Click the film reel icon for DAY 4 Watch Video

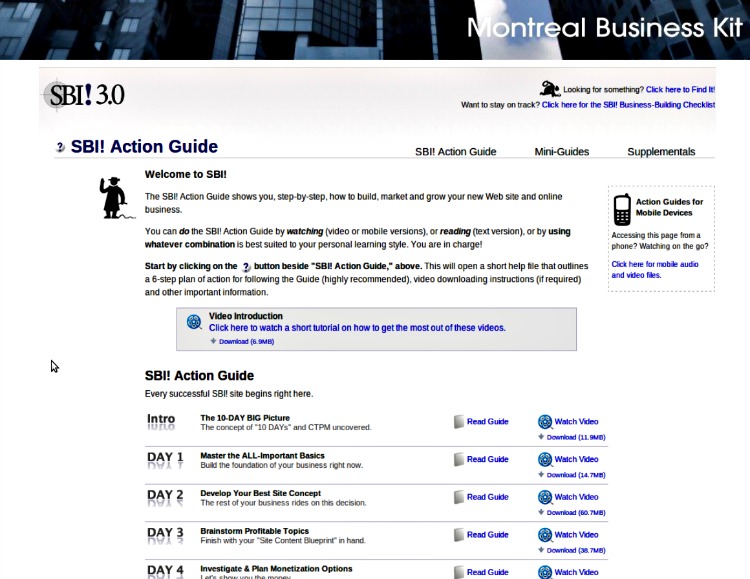click(x=545, y=572)
